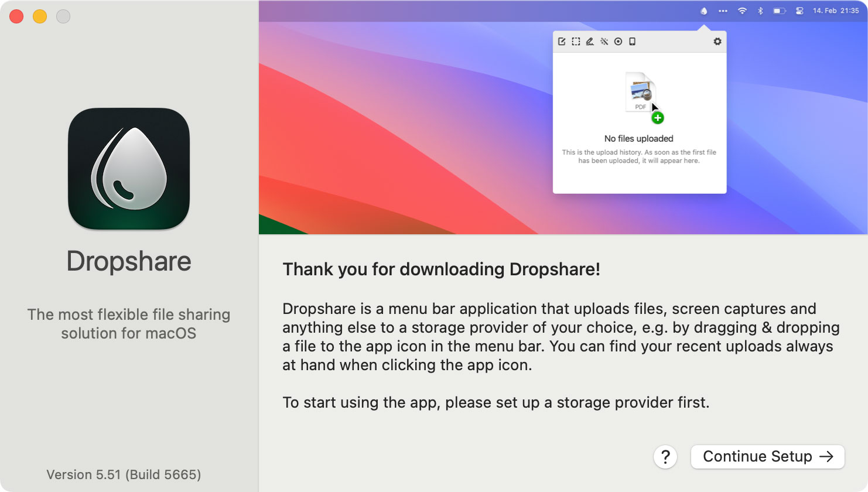Click the magic wand icon in the popup toolbar
Viewport: 868px width, 492px height.
[x=604, y=42]
